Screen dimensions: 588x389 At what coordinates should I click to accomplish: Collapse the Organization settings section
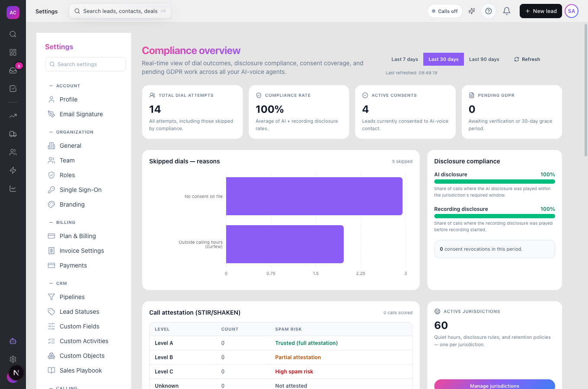pyautogui.click(x=71, y=132)
